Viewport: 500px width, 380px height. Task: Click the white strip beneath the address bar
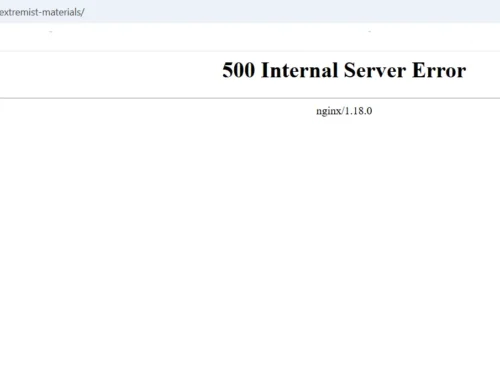coord(250,37)
